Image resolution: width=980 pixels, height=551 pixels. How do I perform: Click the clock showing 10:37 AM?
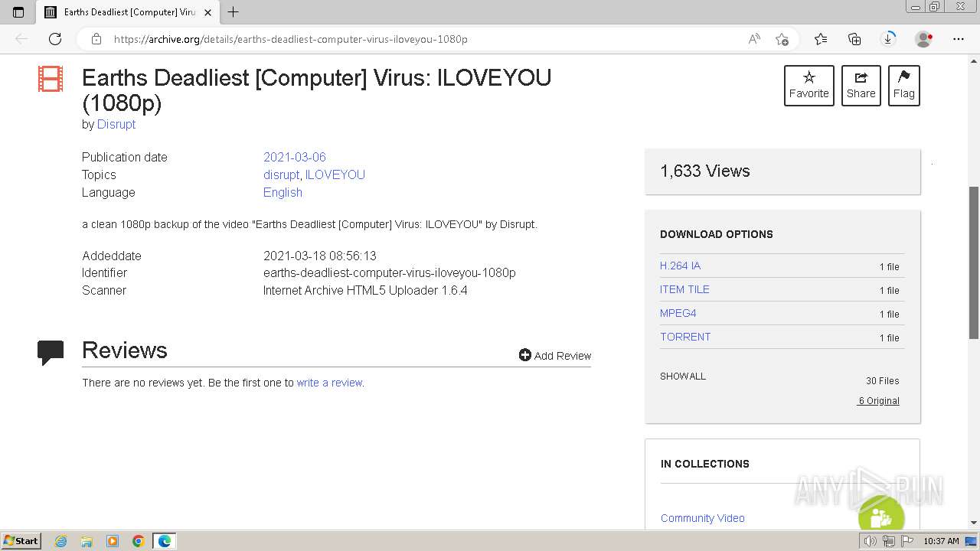coord(941,541)
